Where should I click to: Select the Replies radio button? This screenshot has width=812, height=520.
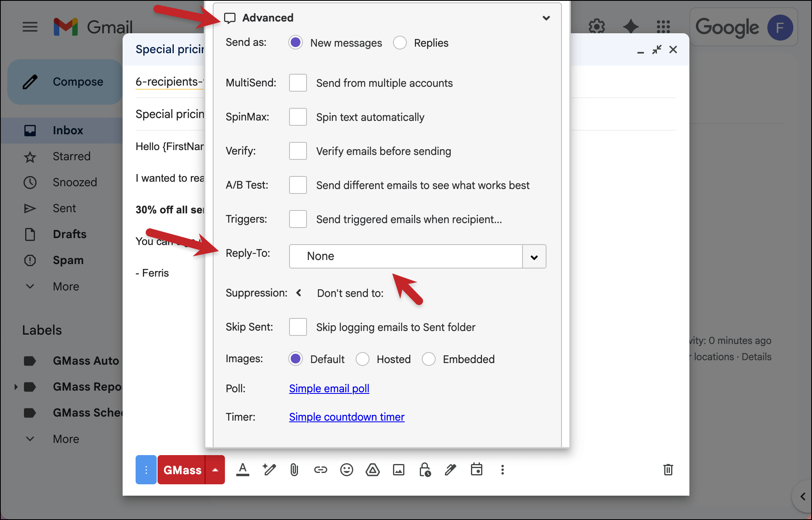pyautogui.click(x=400, y=43)
